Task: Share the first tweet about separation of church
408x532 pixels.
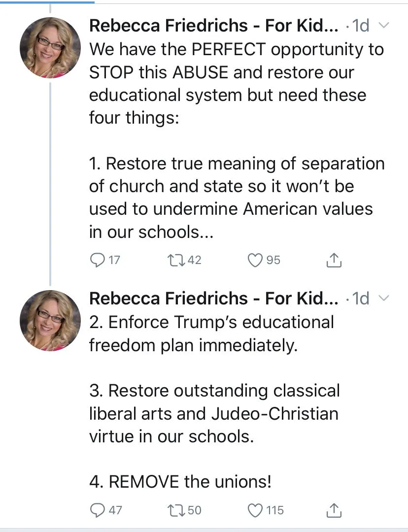Action: click(334, 260)
